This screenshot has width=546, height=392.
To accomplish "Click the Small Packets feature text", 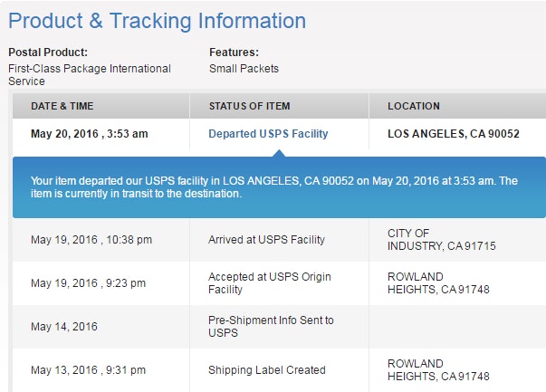I will (244, 68).
